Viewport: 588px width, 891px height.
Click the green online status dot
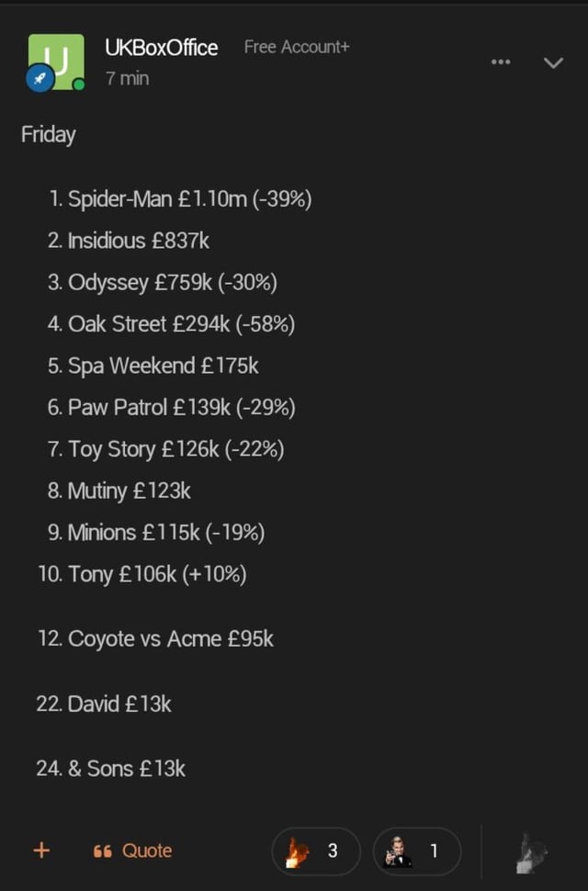click(x=79, y=85)
